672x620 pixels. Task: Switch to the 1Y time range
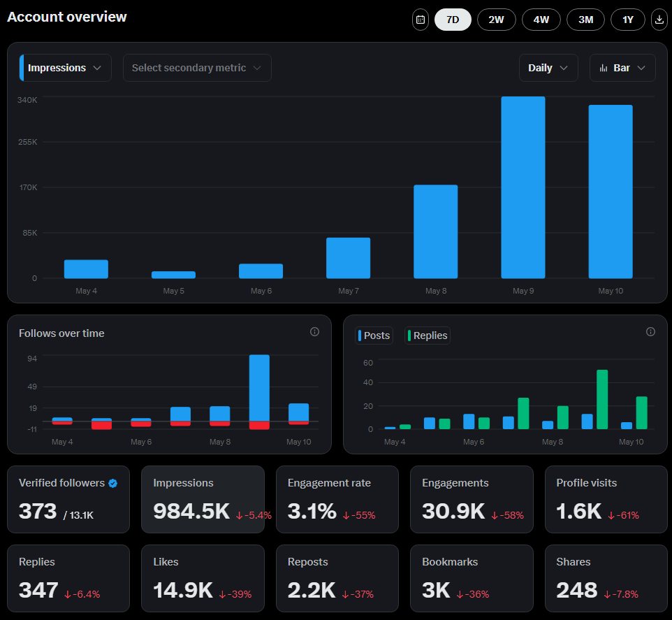tap(628, 20)
